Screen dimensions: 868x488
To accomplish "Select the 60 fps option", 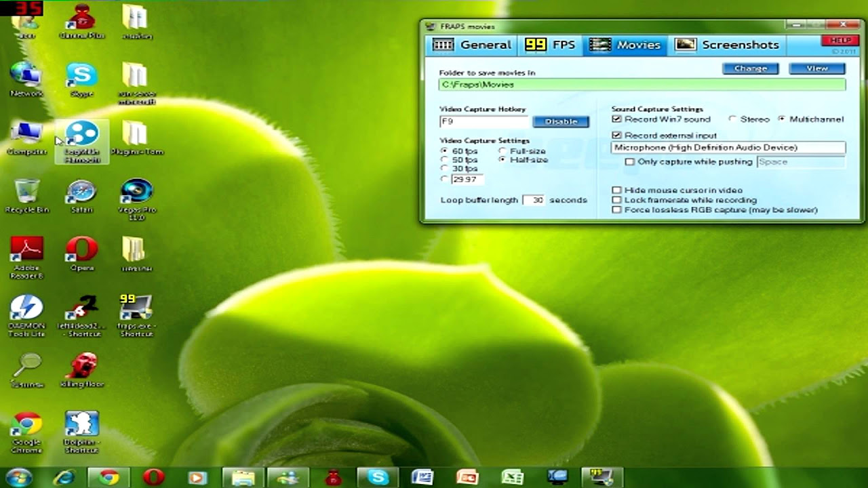I will pos(444,151).
